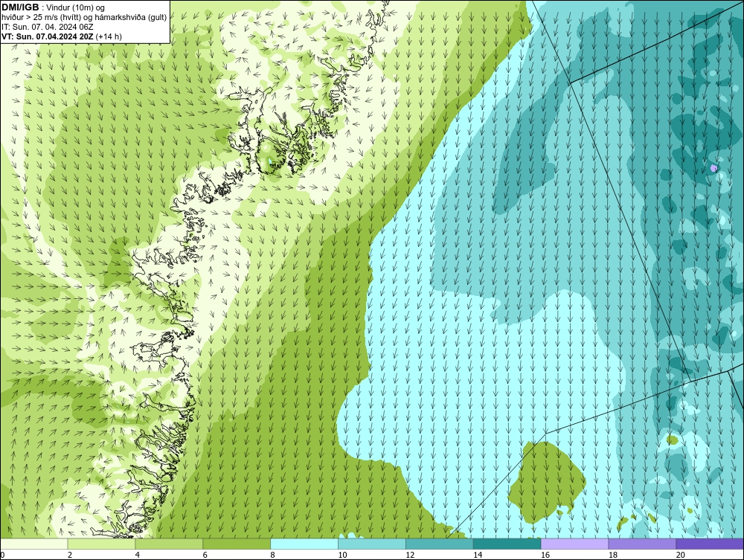
Task: Click the legend label '2'
Action: click(70, 555)
